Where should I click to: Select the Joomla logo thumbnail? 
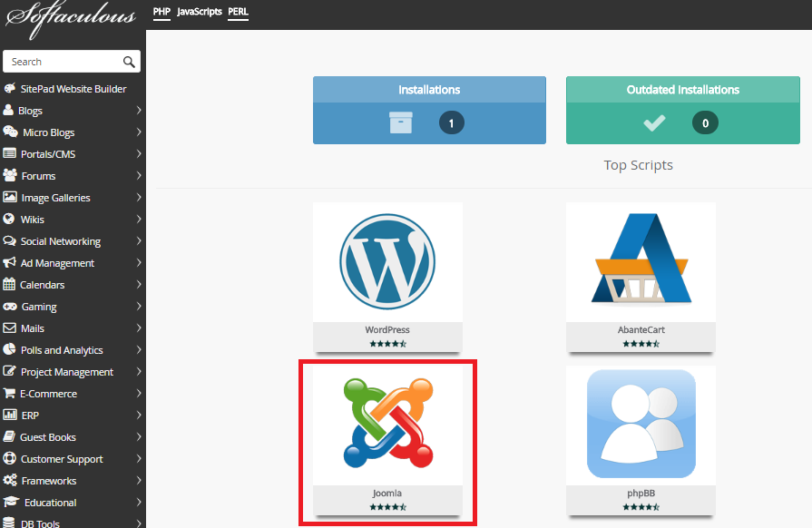pyautogui.click(x=388, y=423)
